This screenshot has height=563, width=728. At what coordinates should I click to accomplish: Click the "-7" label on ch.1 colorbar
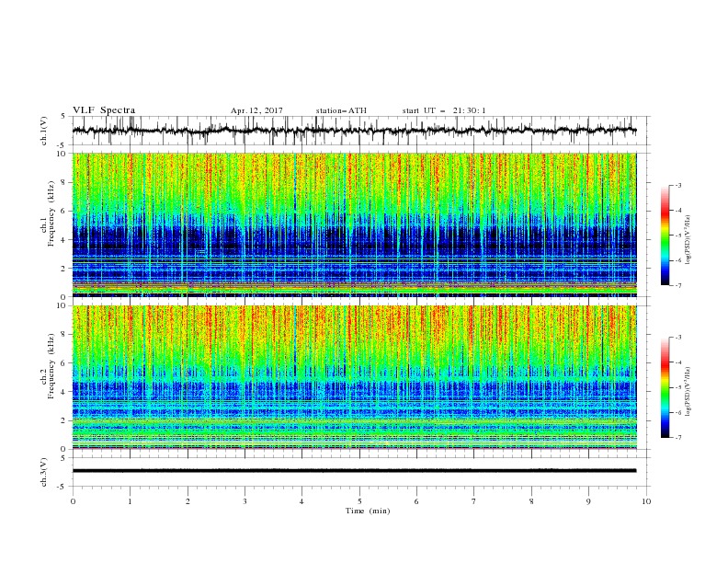coord(677,285)
